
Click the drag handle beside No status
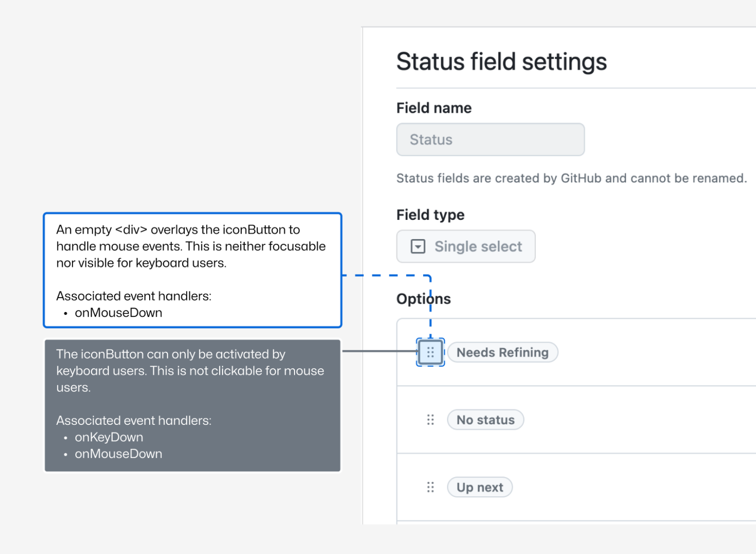click(x=430, y=420)
